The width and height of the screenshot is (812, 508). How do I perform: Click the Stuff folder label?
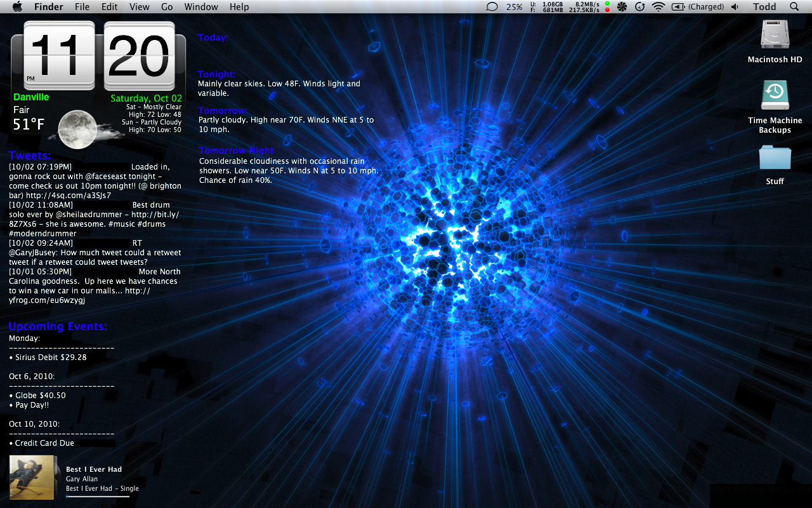point(775,182)
